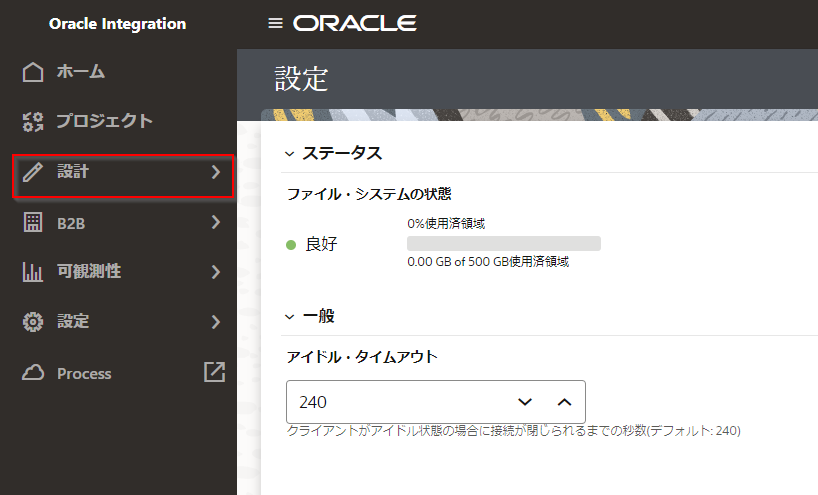Image resolution: width=818 pixels, height=495 pixels.
Task: Collapse the 一般 section
Action: click(x=290, y=316)
